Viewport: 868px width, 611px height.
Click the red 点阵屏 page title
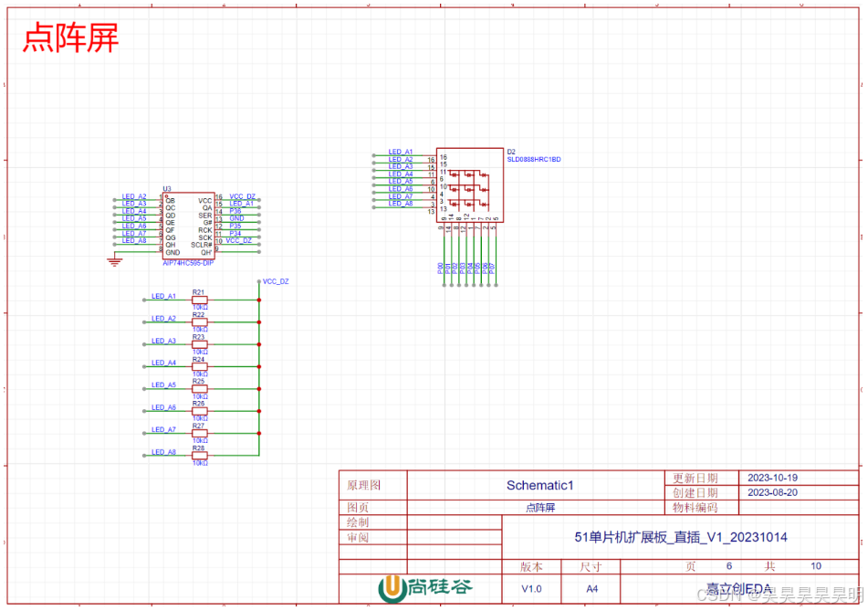[x=71, y=38]
